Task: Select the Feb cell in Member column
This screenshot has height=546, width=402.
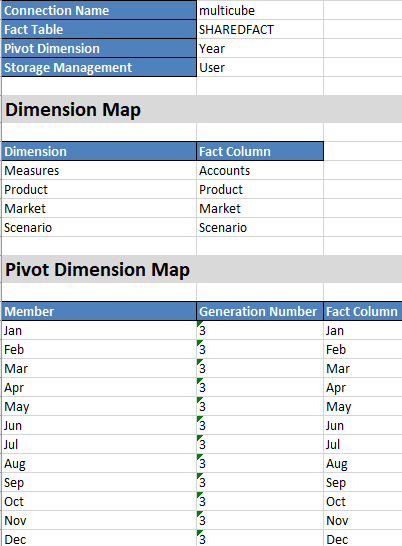Action: [99, 349]
